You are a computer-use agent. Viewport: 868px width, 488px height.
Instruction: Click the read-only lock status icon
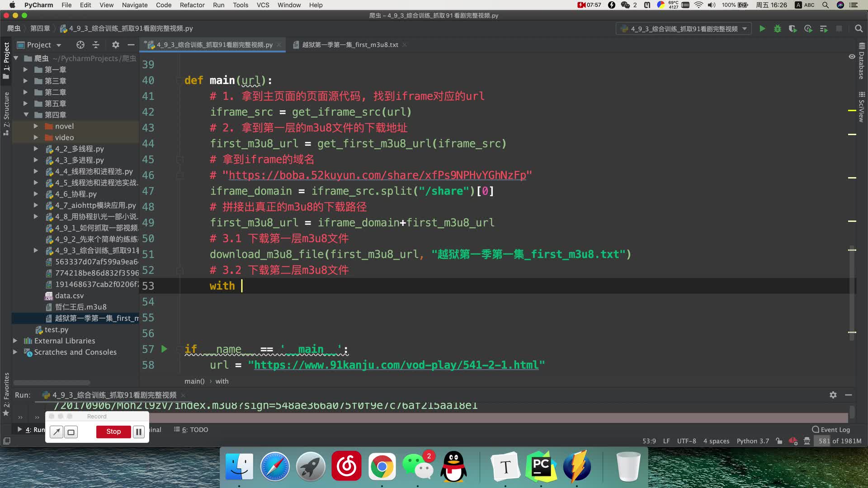[778, 441]
